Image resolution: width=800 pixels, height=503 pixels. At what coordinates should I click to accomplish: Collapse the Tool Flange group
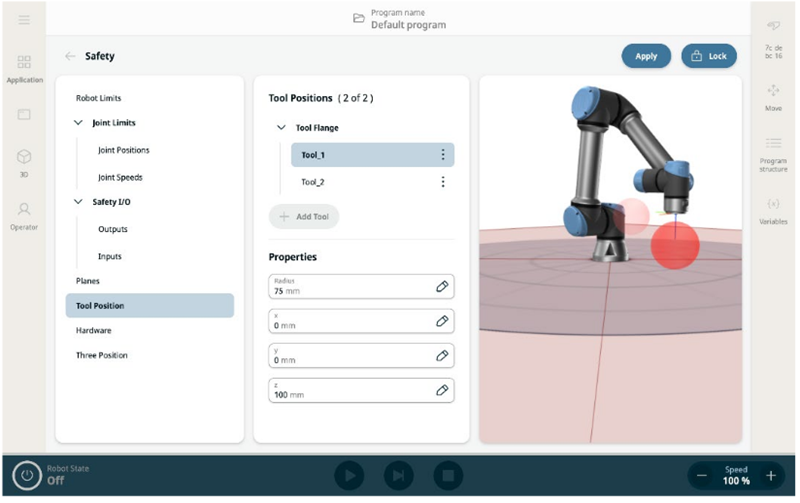click(279, 128)
